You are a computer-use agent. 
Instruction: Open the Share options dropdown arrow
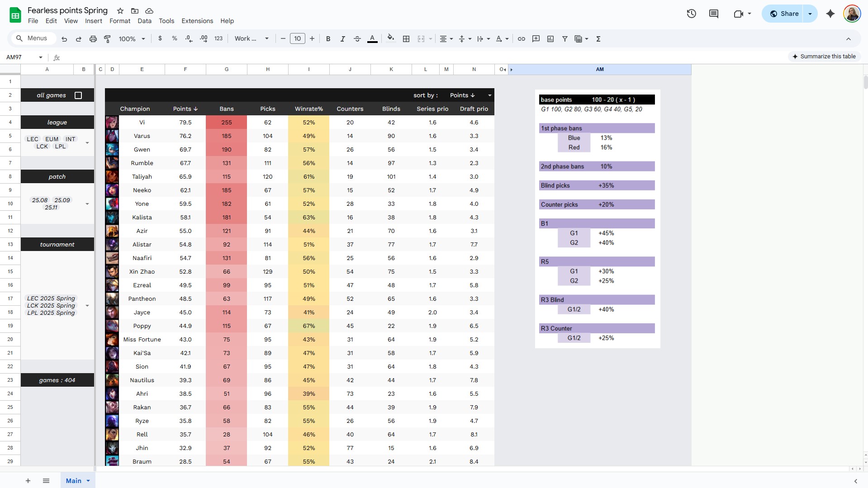[x=810, y=14]
